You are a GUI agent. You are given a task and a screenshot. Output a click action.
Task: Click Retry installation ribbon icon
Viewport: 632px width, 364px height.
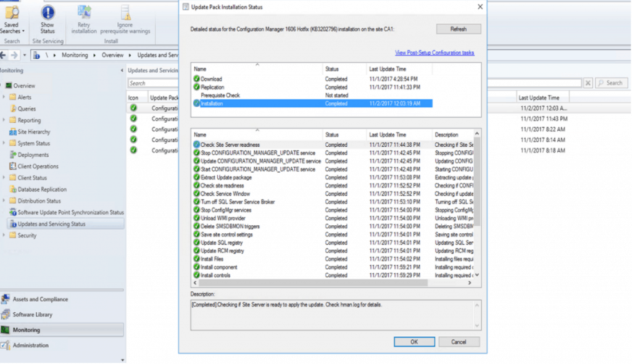[84, 20]
